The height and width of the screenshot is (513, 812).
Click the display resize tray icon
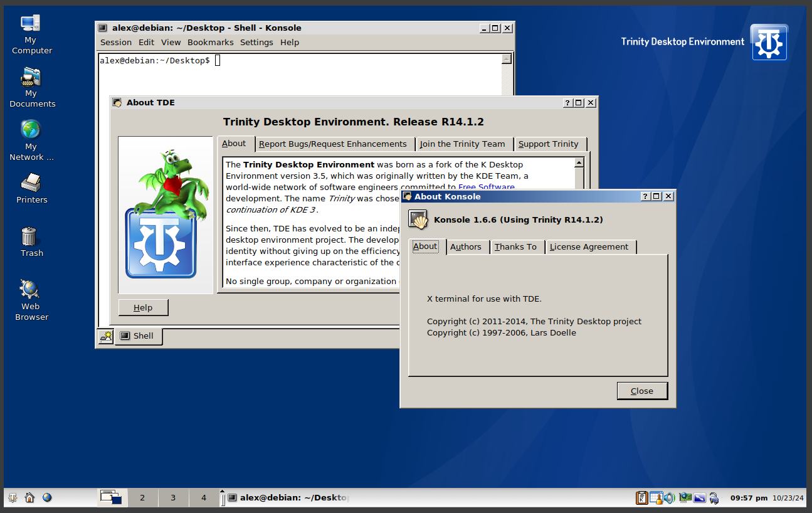[x=699, y=498]
